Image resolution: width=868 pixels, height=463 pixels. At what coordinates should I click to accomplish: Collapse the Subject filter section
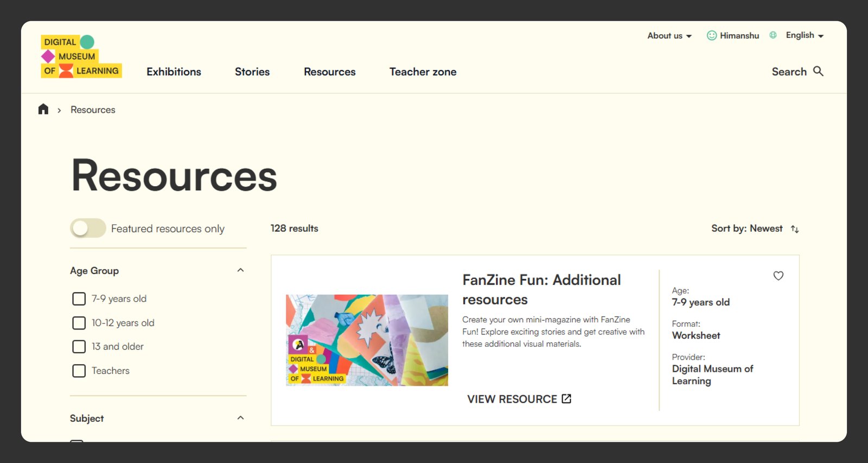[240, 418]
